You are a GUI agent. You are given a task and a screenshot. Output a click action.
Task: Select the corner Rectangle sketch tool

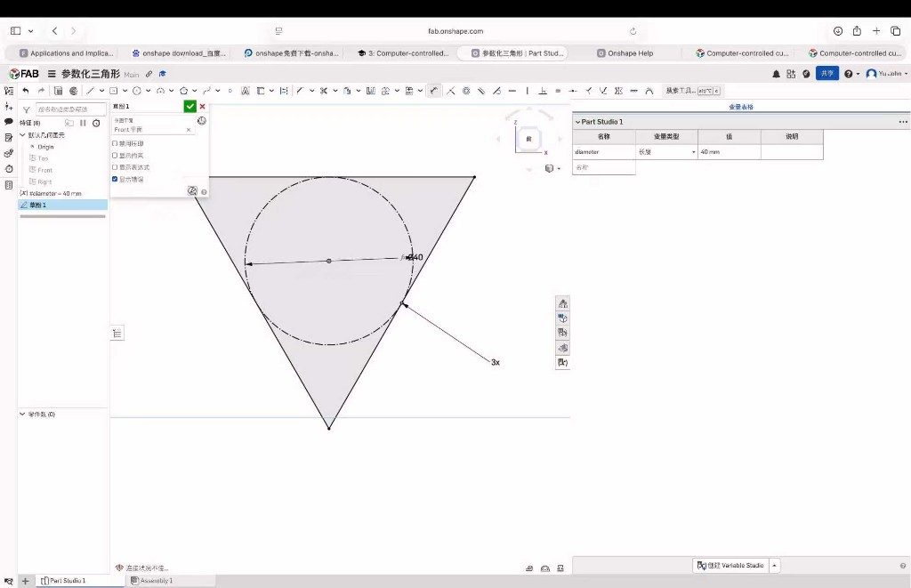(x=113, y=91)
